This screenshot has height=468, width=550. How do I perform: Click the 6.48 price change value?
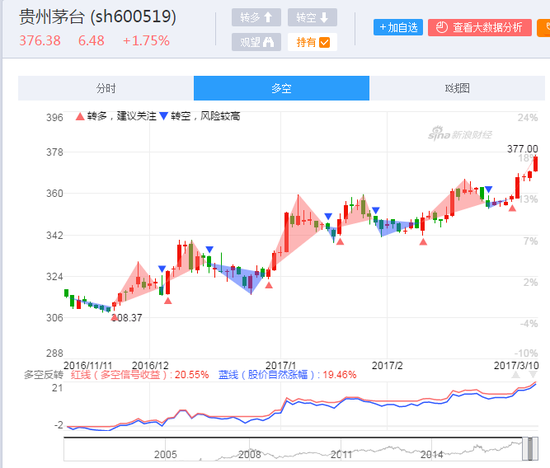pyautogui.click(x=91, y=41)
